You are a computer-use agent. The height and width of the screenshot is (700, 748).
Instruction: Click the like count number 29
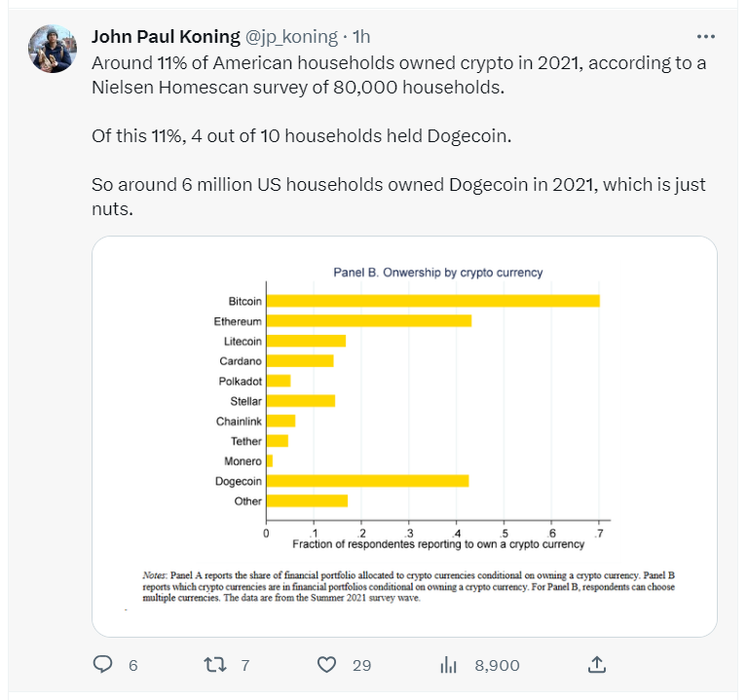(x=361, y=665)
